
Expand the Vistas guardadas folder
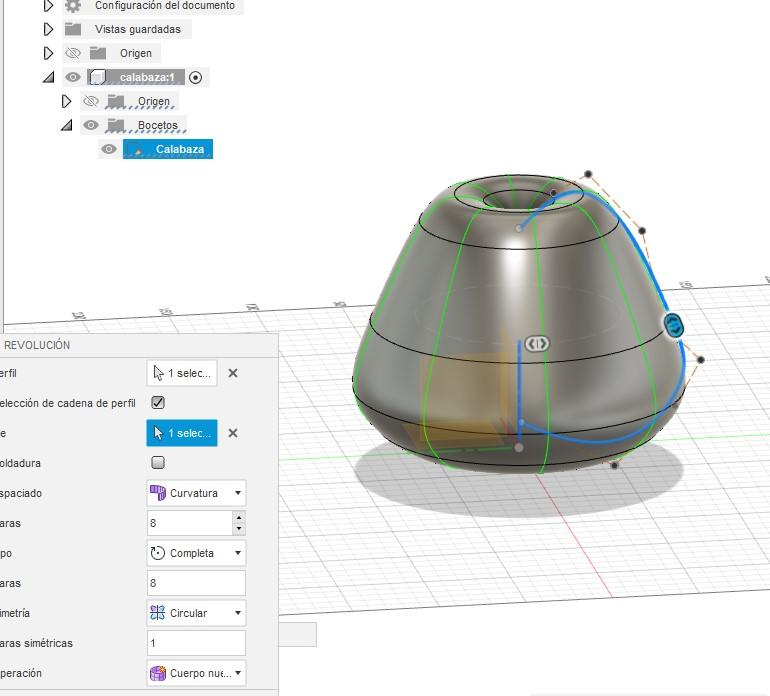tap(48, 29)
